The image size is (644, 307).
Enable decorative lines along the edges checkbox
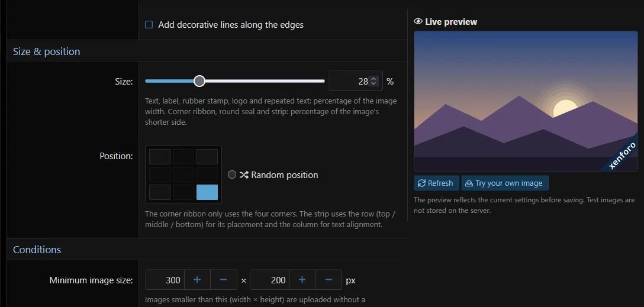(x=149, y=25)
